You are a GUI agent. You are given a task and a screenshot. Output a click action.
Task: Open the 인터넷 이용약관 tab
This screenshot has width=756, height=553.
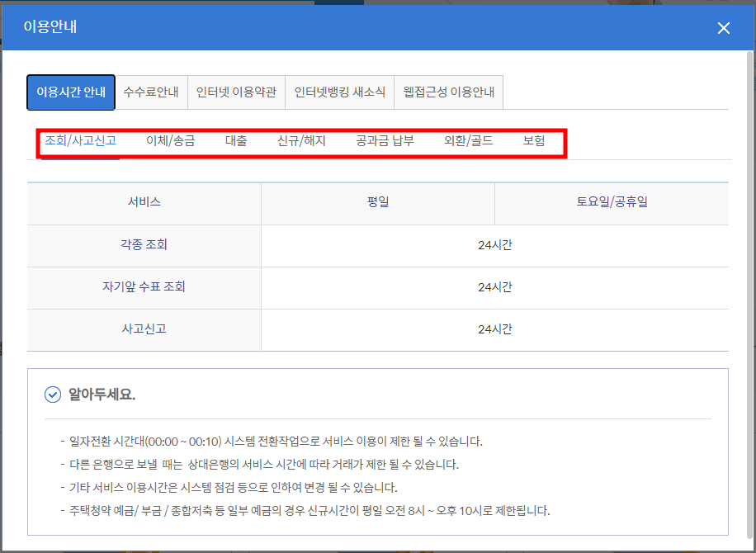pos(237,92)
